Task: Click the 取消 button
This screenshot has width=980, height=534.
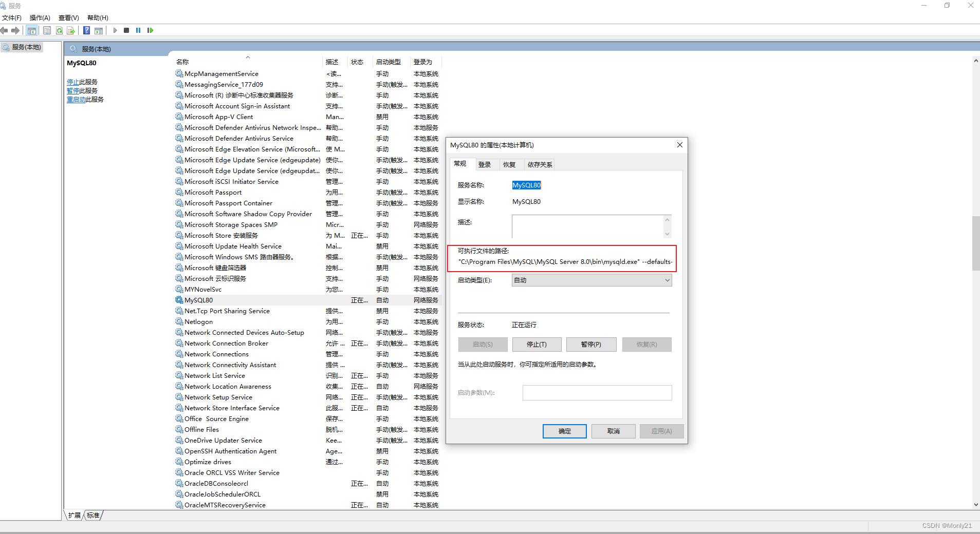Action: (x=613, y=431)
